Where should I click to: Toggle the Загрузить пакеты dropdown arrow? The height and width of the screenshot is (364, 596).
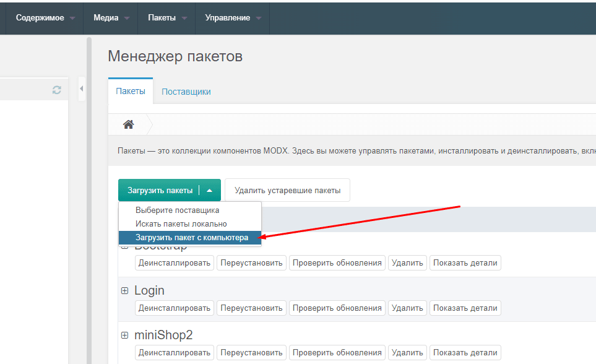(x=210, y=191)
